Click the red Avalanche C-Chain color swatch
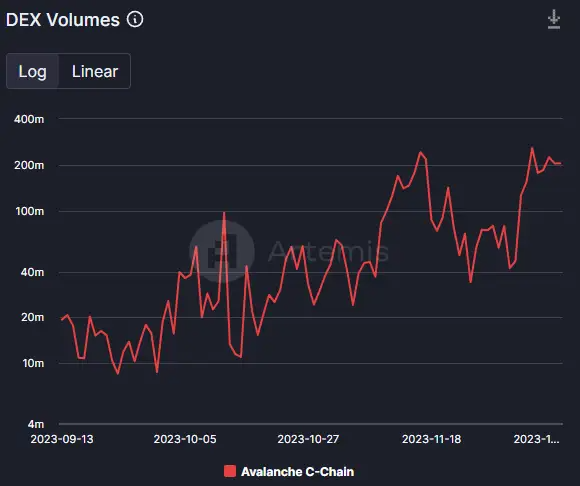This screenshot has width=580, height=486. click(x=230, y=471)
